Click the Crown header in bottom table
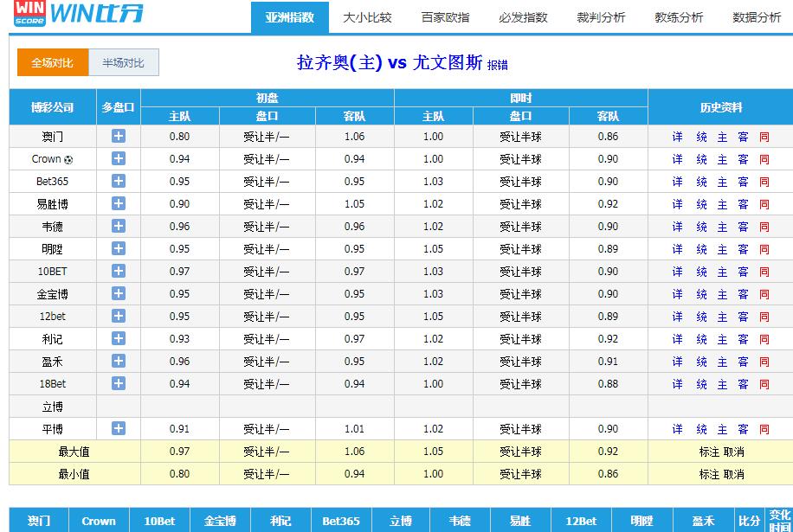The width and height of the screenshot is (793, 532). [x=99, y=521]
